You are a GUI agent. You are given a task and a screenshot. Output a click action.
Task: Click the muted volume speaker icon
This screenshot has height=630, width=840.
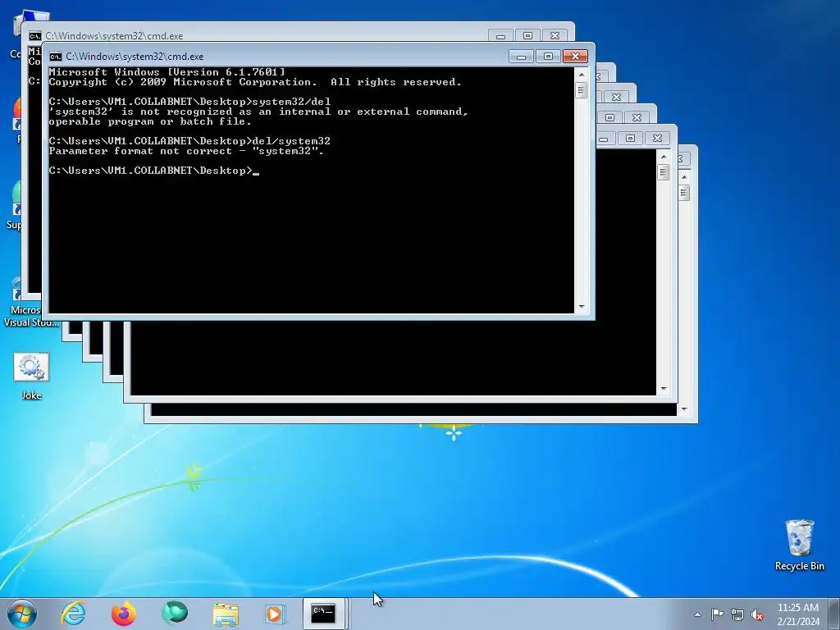click(757, 614)
